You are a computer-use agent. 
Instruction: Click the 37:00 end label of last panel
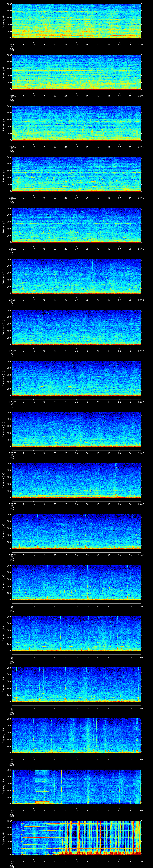click(x=141, y=861)
